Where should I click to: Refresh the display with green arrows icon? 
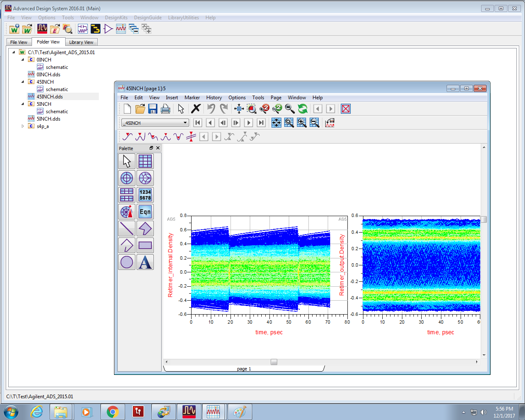(x=303, y=109)
